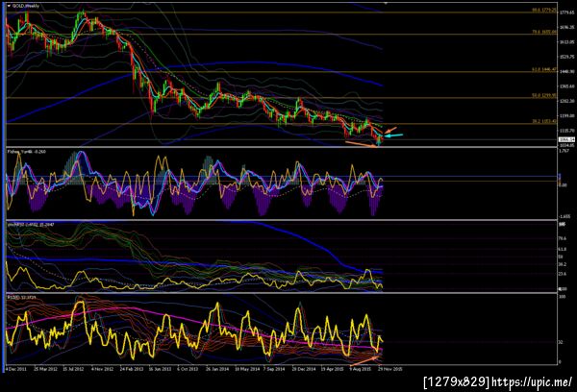Click the chart shift triangle marker at top
Screen dimensions: 577x392
click(386, 3)
